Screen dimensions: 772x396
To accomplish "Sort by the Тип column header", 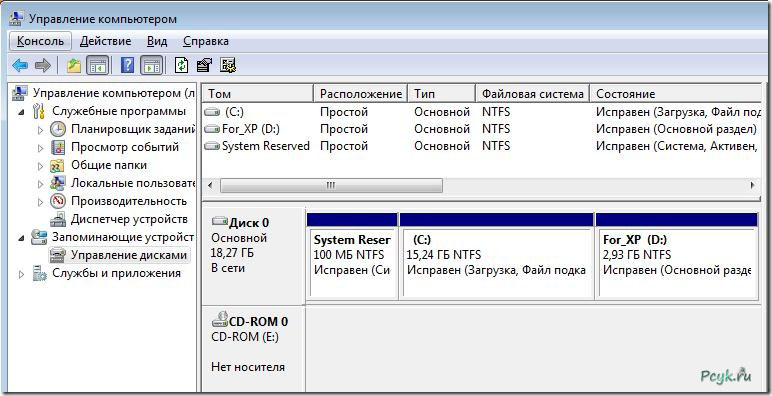I will click(442, 94).
